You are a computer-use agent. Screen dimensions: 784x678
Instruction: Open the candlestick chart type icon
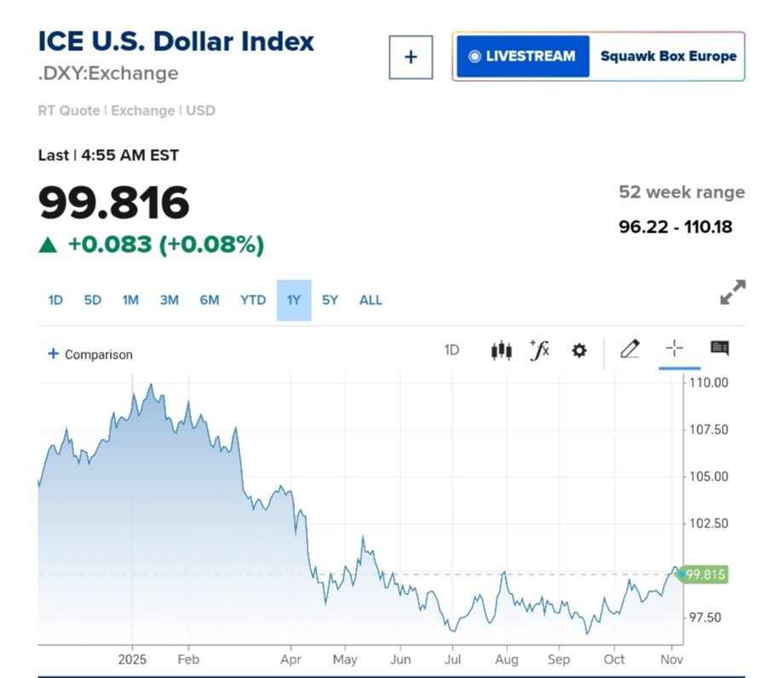501,350
